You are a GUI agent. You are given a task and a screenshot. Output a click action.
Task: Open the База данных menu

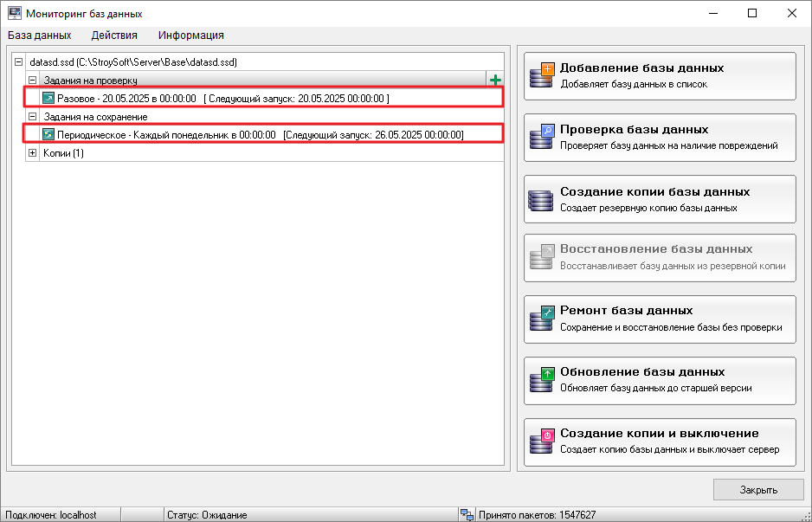tap(40, 35)
